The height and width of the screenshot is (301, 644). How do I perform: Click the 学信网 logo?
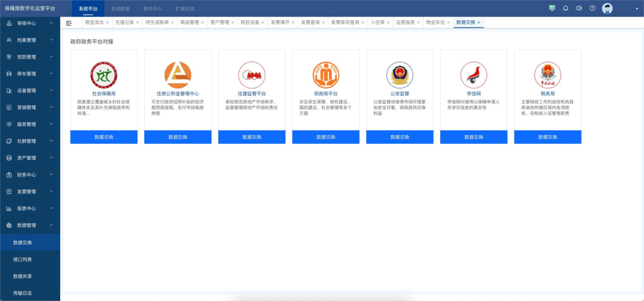[x=473, y=75]
